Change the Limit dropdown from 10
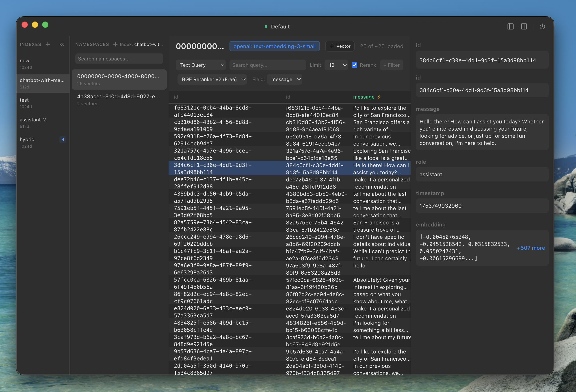 click(336, 65)
